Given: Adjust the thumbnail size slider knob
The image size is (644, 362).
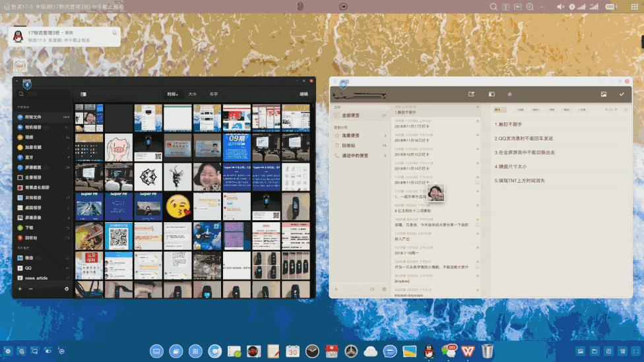Looking at the screenshot, I should pos(67,289).
